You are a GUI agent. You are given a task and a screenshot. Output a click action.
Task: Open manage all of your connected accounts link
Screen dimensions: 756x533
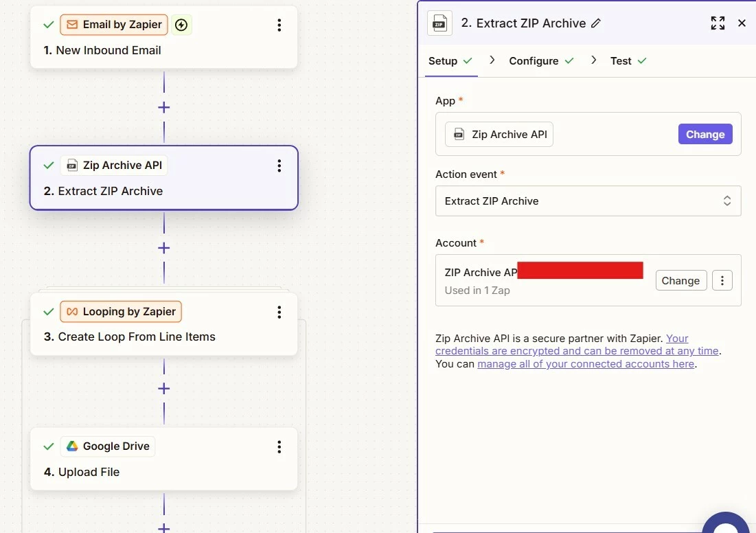pyautogui.click(x=586, y=364)
